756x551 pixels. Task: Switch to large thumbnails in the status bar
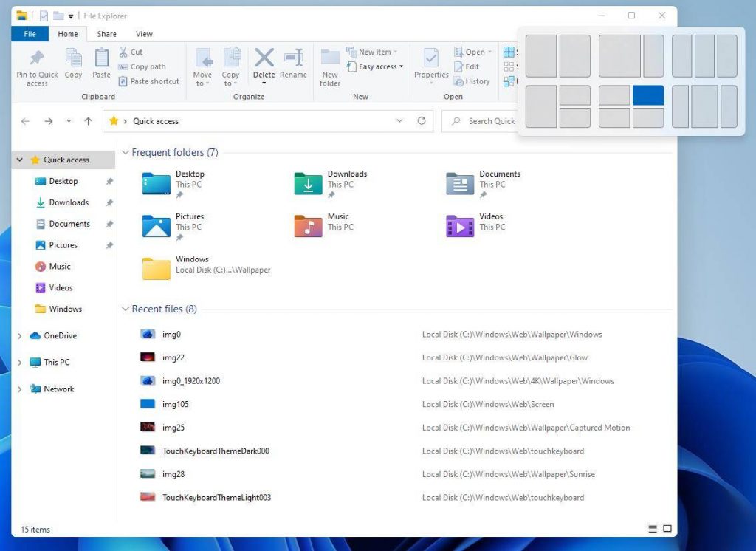(x=667, y=529)
